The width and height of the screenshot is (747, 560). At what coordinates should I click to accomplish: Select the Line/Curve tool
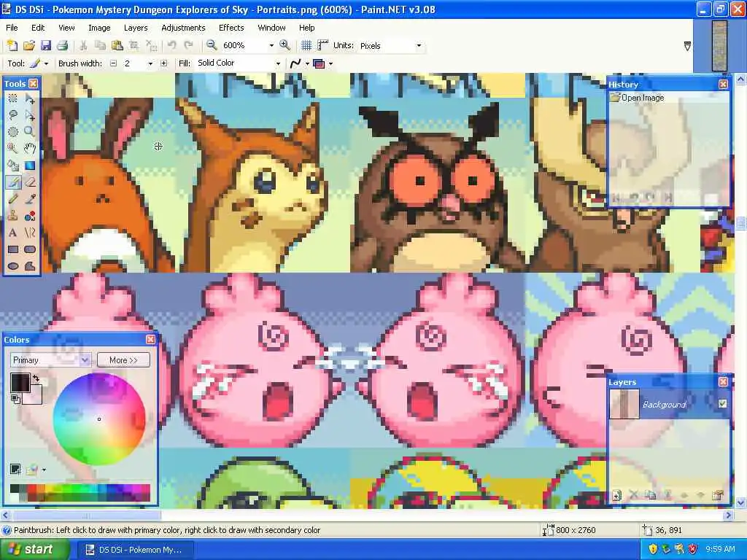point(30,233)
